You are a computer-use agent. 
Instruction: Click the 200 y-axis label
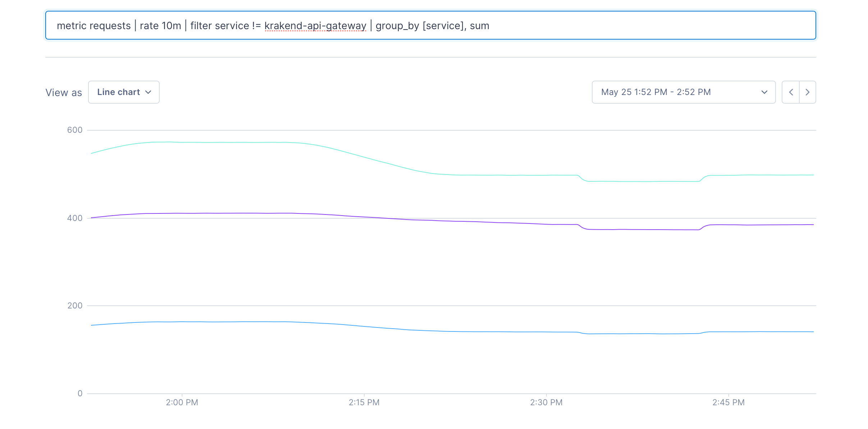click(x=75, y=306)
